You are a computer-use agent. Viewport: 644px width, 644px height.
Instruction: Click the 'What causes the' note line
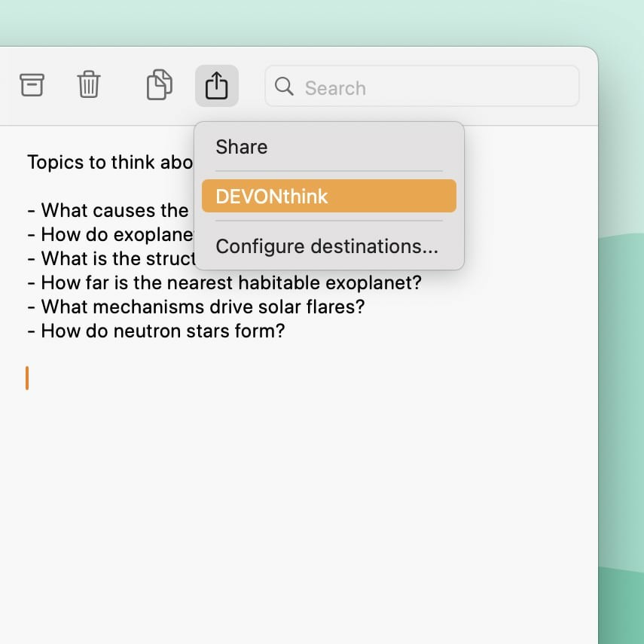114,210
